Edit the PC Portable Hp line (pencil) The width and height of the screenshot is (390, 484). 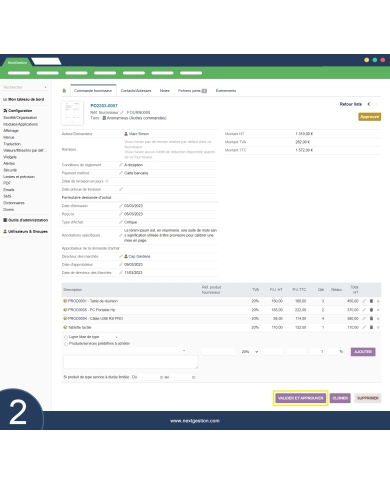(364, 310)
